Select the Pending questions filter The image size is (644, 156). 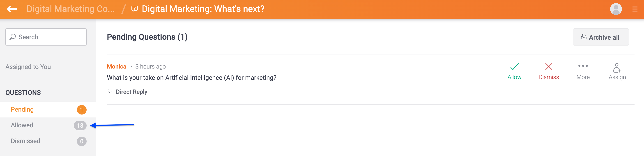coord(22,109)
